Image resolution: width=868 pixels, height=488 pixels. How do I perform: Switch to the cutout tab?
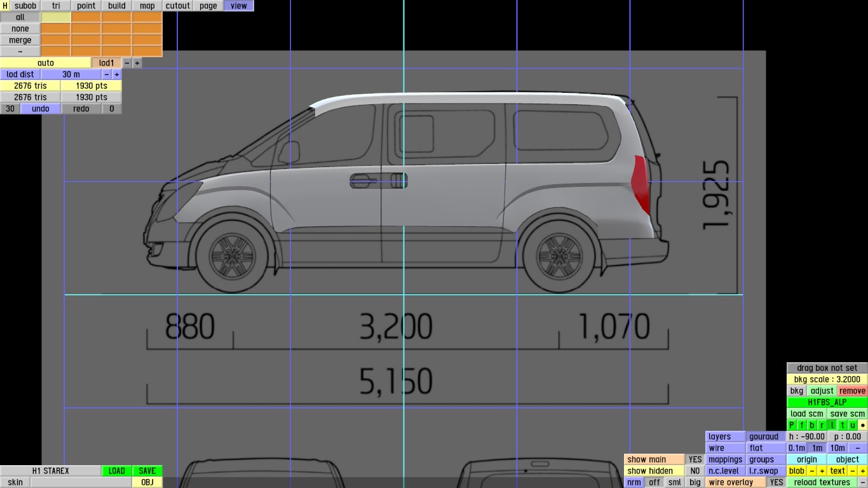point(178,6)
